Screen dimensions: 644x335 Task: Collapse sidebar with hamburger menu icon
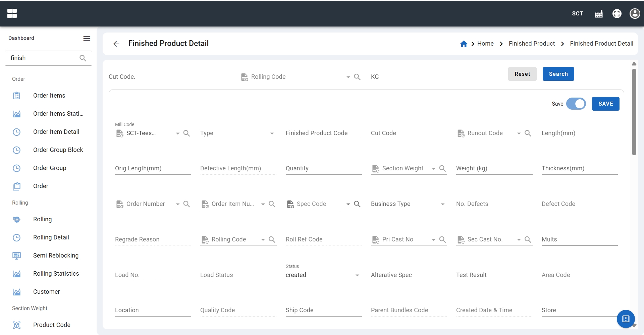coord(87,38)
